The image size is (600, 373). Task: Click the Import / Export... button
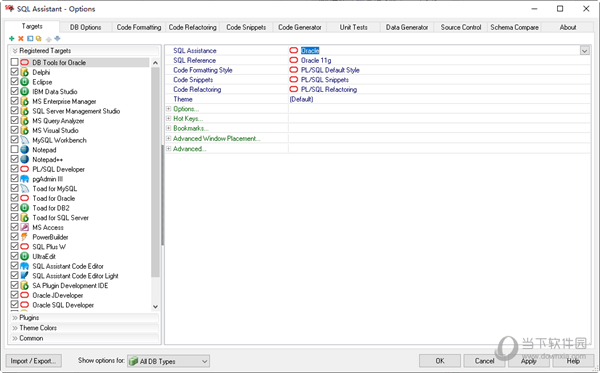click(33, 361)
